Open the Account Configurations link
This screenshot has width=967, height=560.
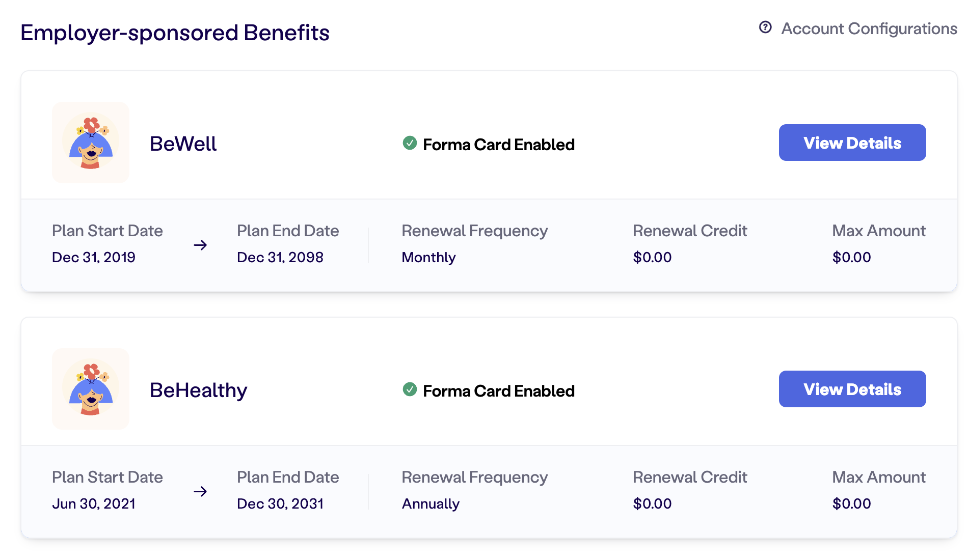coord(869,29)
